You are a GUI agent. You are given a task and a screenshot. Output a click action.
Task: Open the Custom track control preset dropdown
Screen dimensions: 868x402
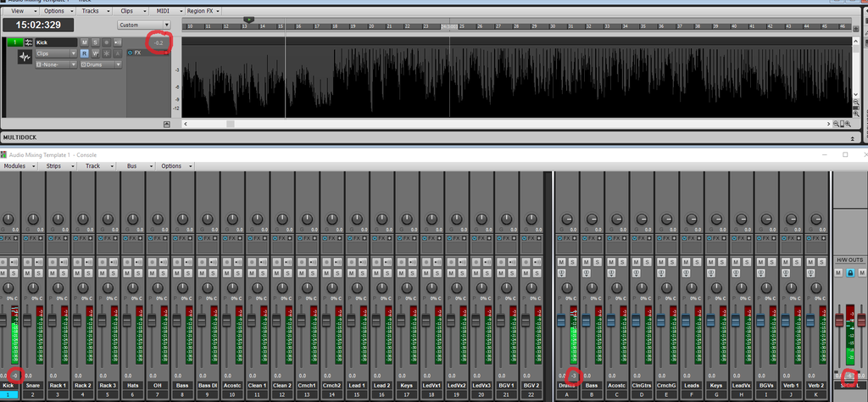139,25
